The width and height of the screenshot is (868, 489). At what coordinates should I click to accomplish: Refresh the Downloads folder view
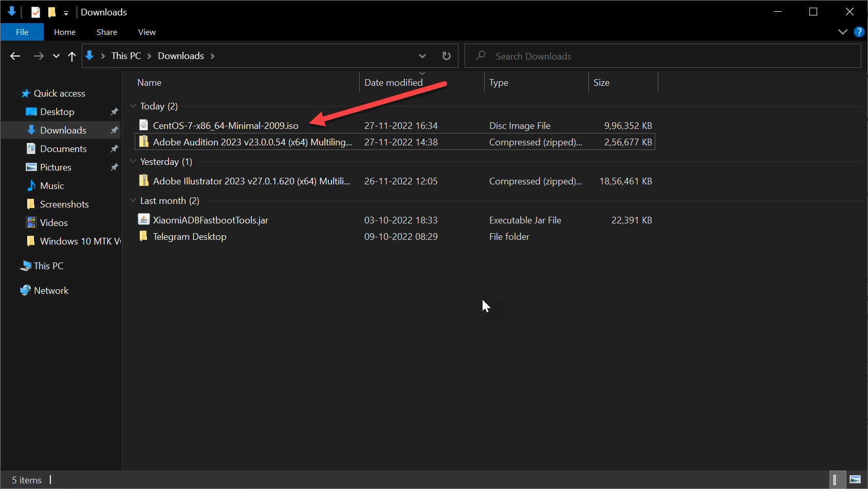coord(446,56)
